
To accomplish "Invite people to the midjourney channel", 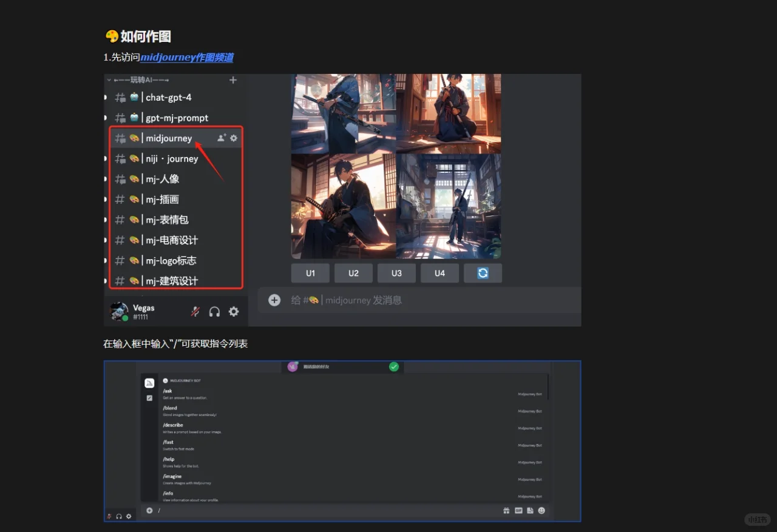I will pyautogui.click(x=222, y=138).
